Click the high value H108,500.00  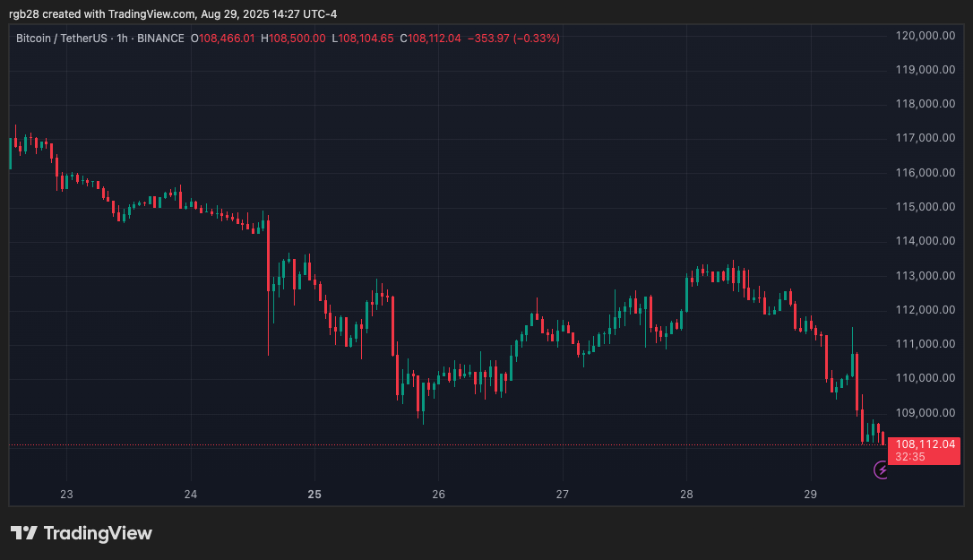point(296,39)
